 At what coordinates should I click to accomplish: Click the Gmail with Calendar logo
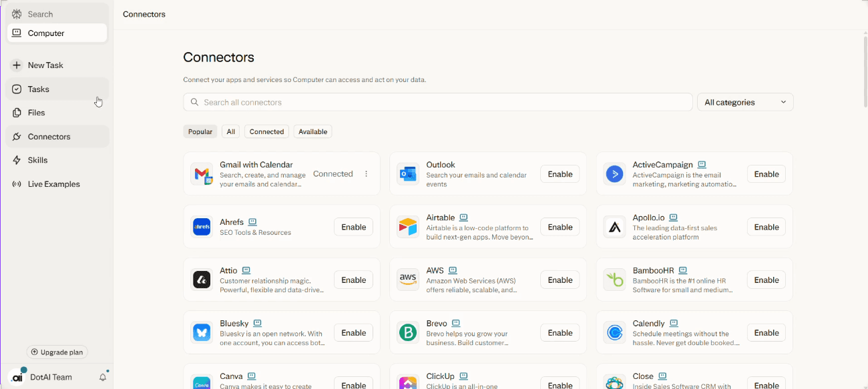(x=202, y=174)
